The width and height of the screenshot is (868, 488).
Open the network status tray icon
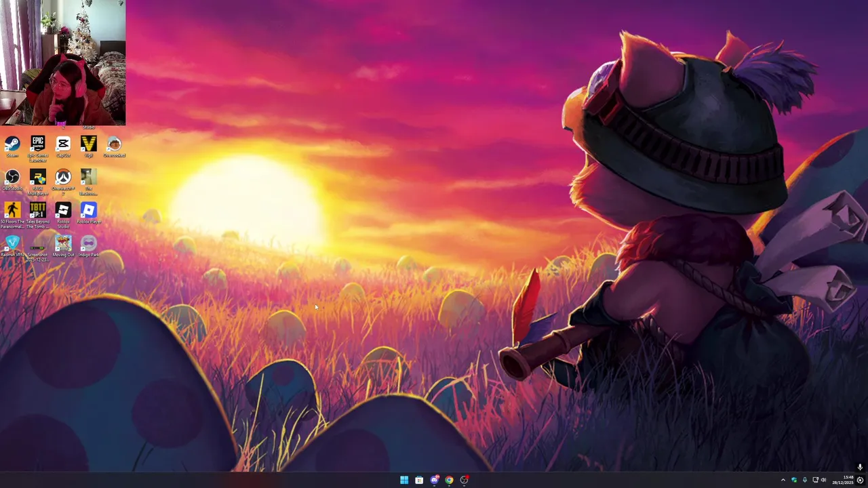pyautogui.click(x=815, y=480)
